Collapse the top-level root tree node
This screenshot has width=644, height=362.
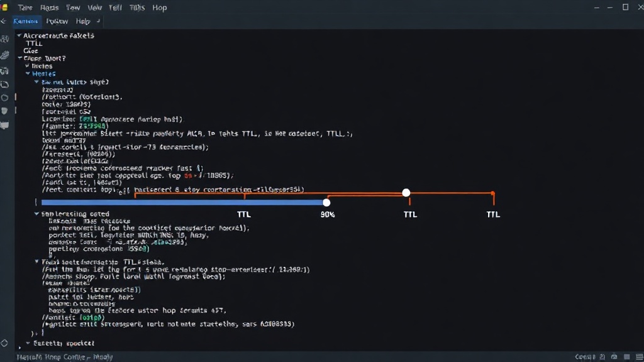(x=19, y=36)
